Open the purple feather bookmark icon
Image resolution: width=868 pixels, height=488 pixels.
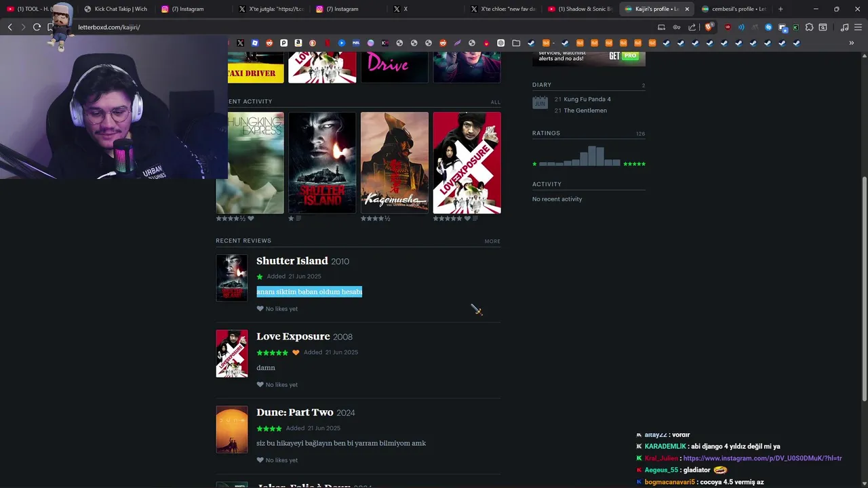click(x=457, y=43)
